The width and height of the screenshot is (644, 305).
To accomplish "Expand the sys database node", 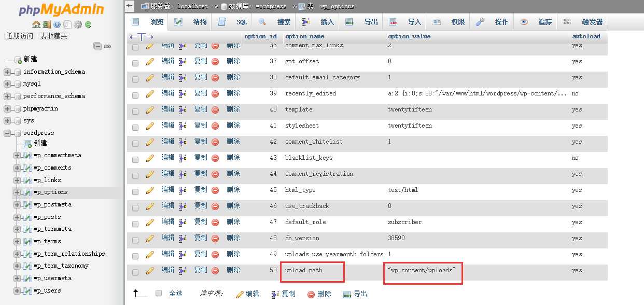I will click(x=7, y=121).
